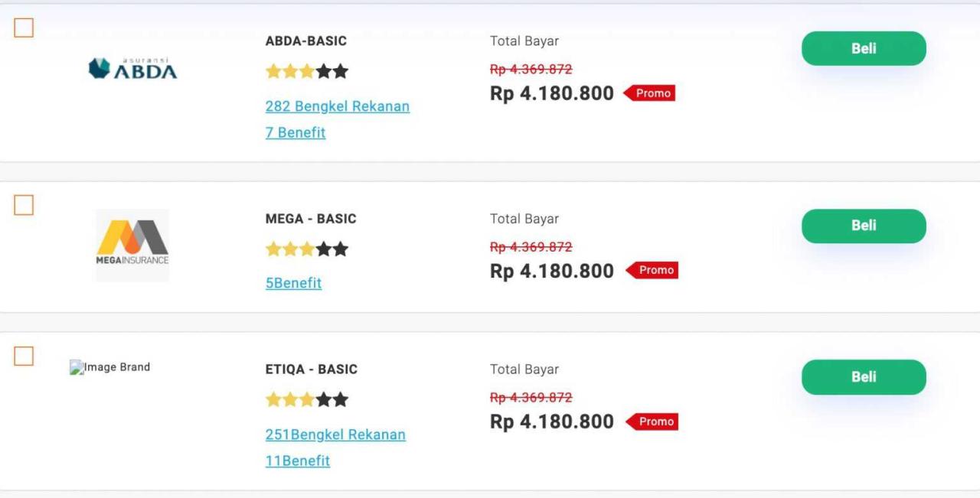Open the 282 Bengkel Rekanan link
Viewport: 980px width, 498px height.
click(337, 106)
